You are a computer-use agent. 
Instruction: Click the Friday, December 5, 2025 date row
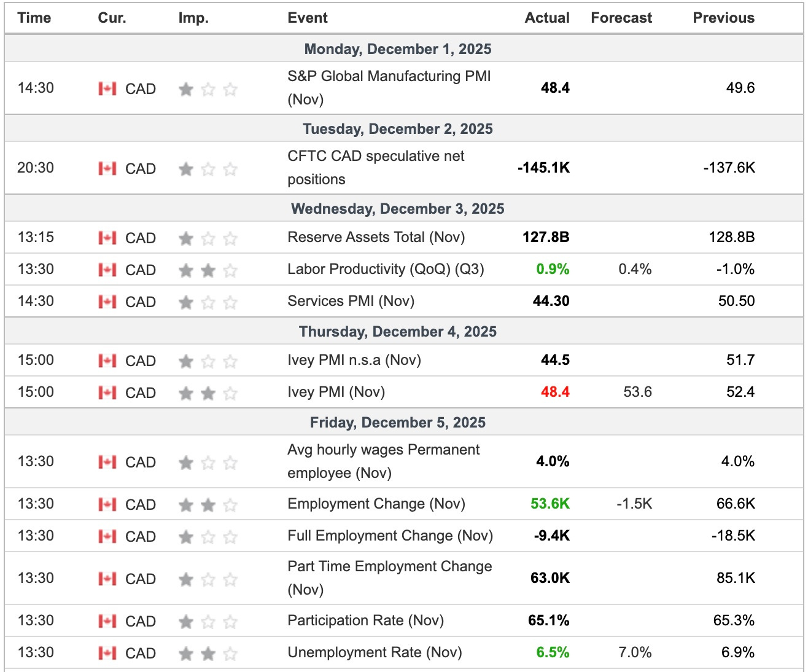pyautogui.click(x=403, y=422)
